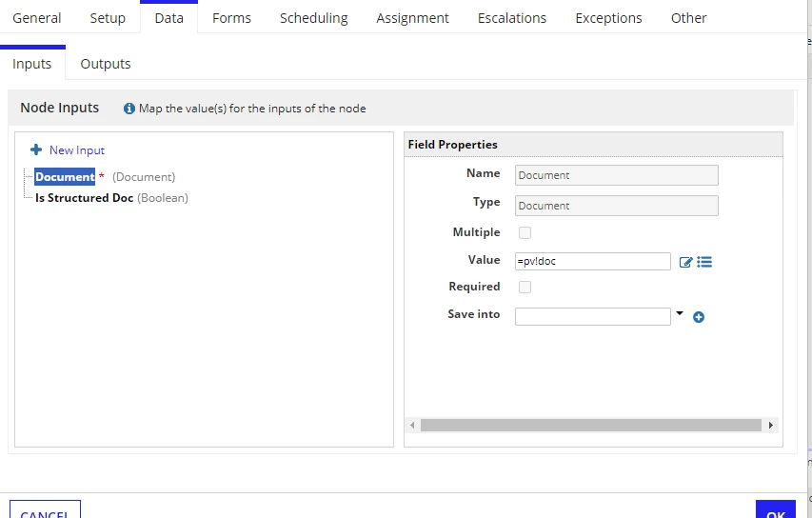Click the Name field containing Document
The height and width of the screenshot is (518, 812).
(x=616, y=175)
